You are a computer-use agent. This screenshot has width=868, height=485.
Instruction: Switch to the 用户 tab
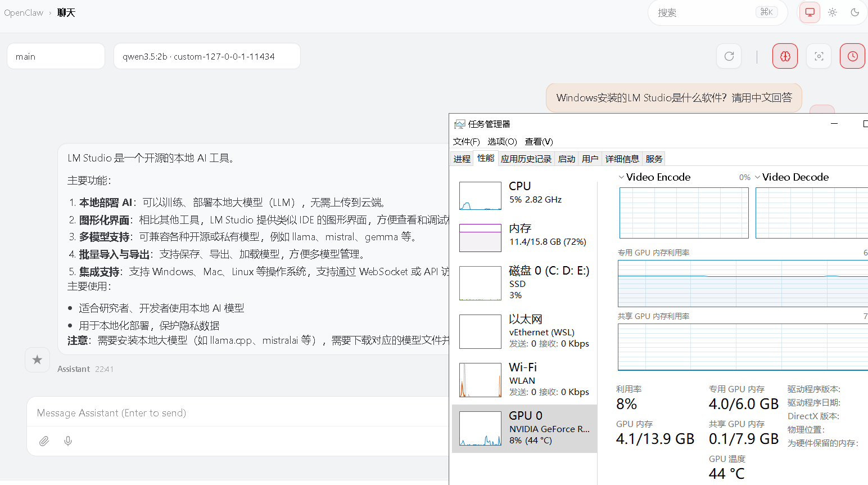(x=590, y=159)
